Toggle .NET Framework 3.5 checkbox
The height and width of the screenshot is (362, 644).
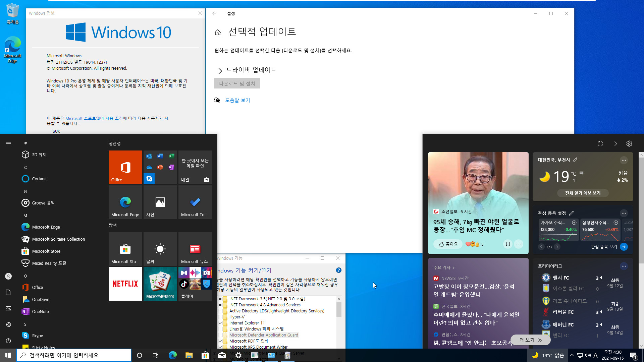[220, 299]
